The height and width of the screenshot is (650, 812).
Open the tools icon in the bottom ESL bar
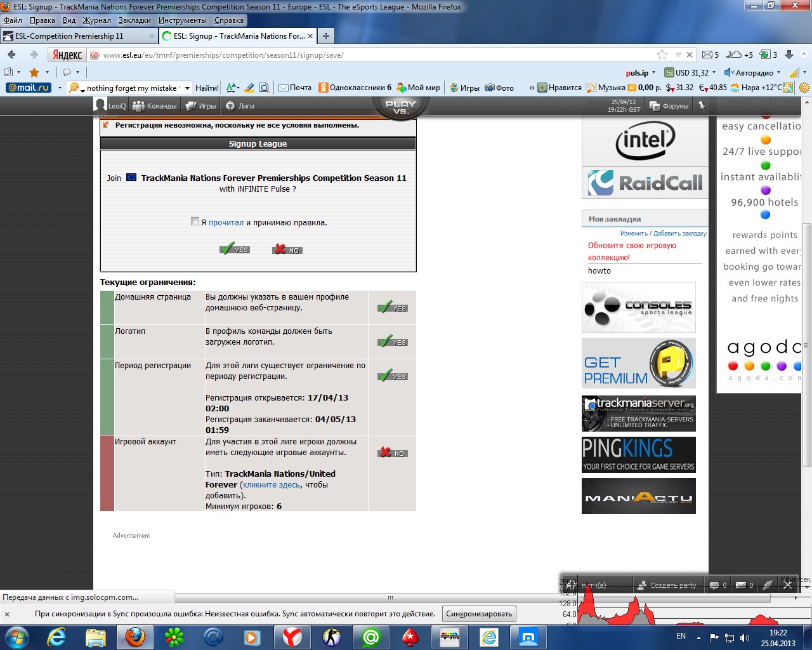767,585
